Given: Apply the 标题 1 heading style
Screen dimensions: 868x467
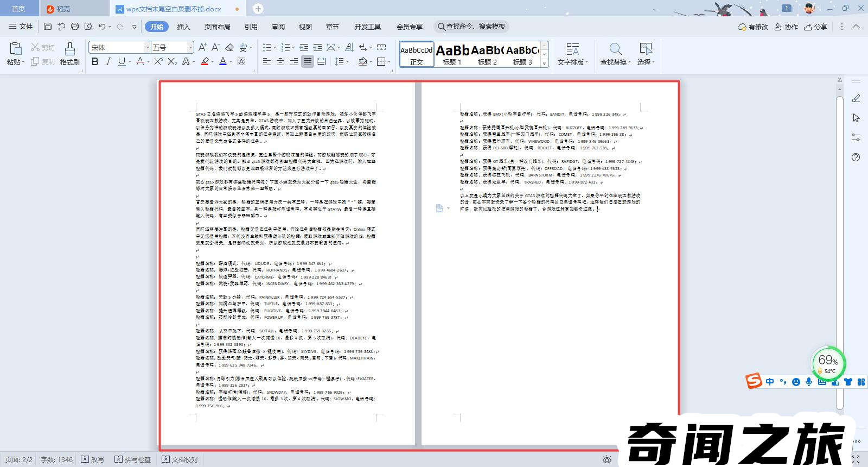Looking at the screenshot, I should 452,54.
